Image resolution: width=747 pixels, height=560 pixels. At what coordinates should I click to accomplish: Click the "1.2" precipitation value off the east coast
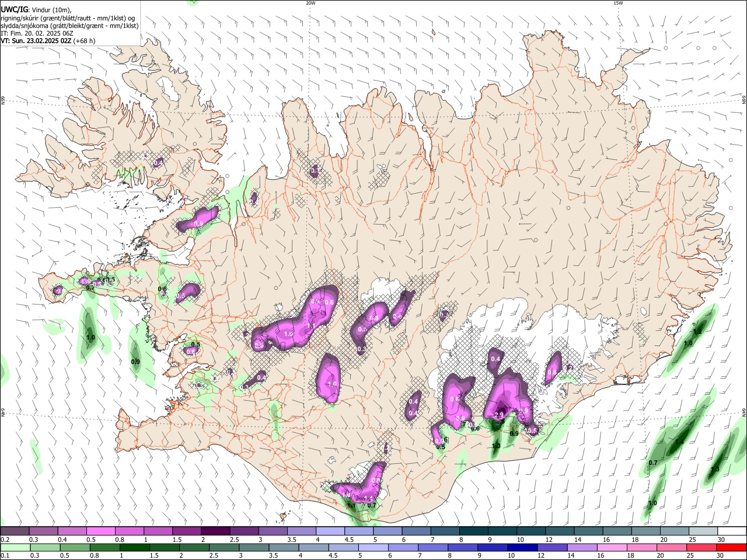(x=697, y=331)
